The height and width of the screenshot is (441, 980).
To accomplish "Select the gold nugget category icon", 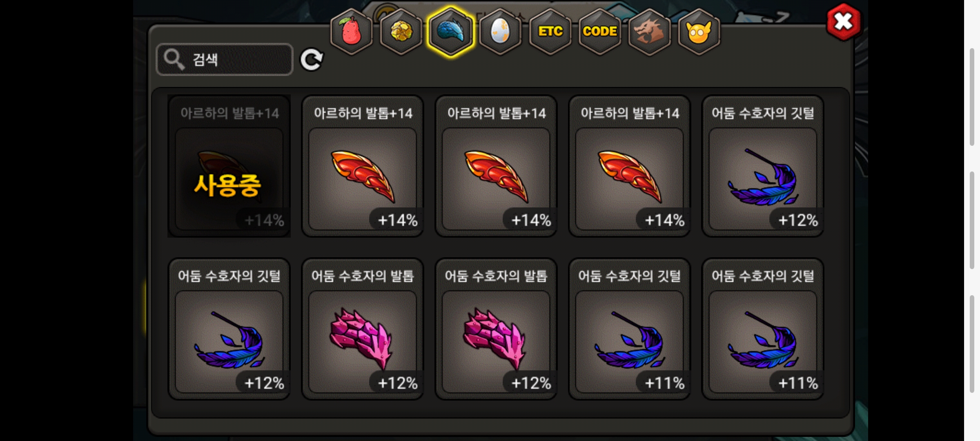I will (x=401, y=32).
